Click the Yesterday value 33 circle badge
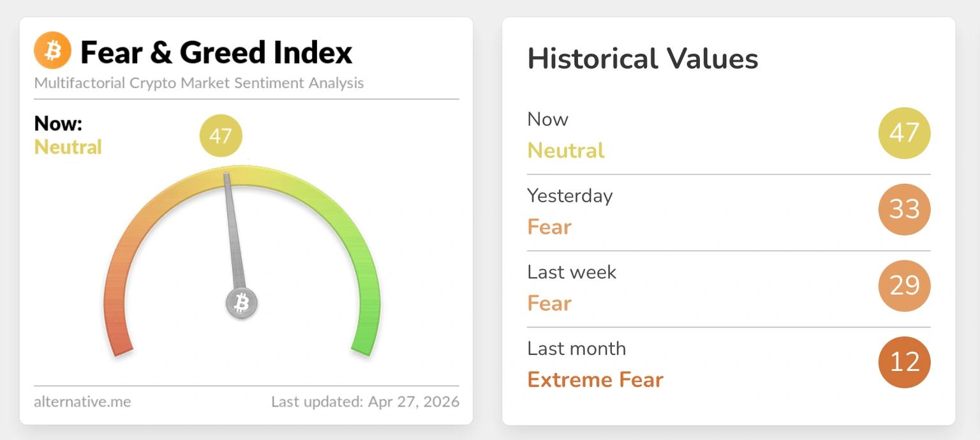 coord(904,209)
